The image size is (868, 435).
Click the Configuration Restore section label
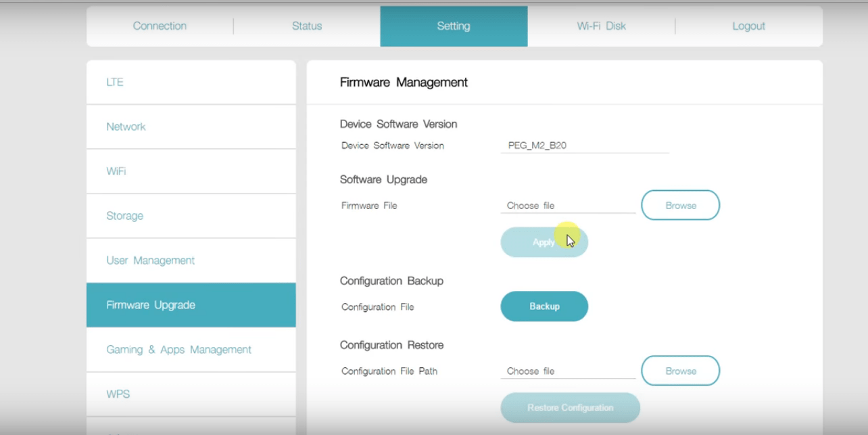(391, 345)
